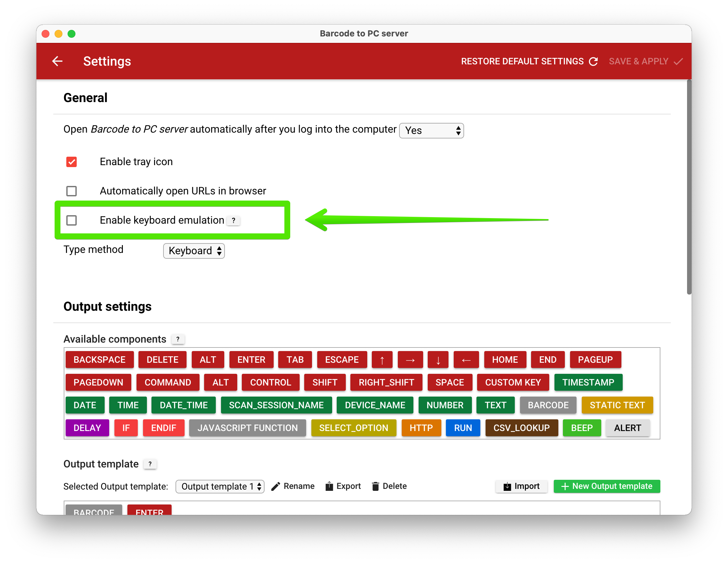Click the ENTER component icon
Viewport: 728px width, 563px height.
click(251, 359)
